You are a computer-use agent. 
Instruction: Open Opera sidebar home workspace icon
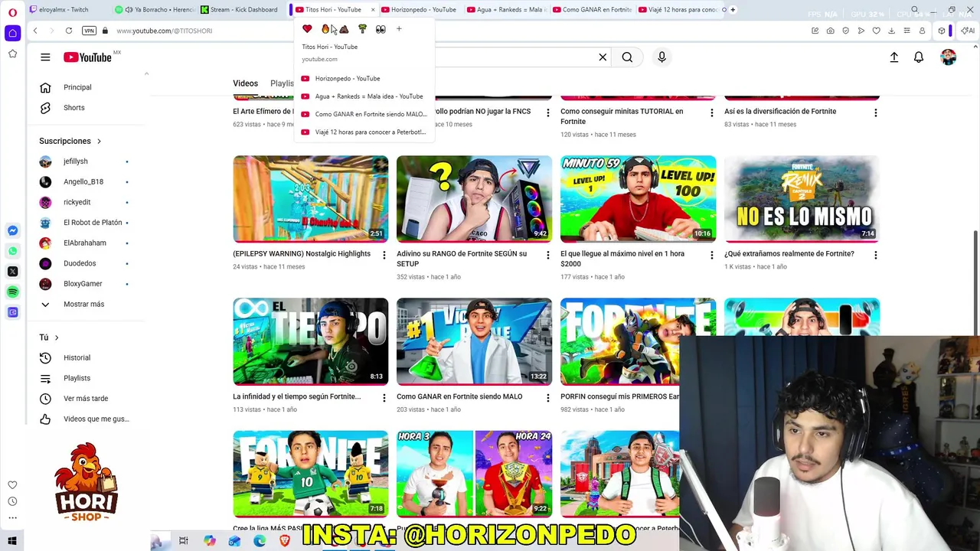click(12, 33)
